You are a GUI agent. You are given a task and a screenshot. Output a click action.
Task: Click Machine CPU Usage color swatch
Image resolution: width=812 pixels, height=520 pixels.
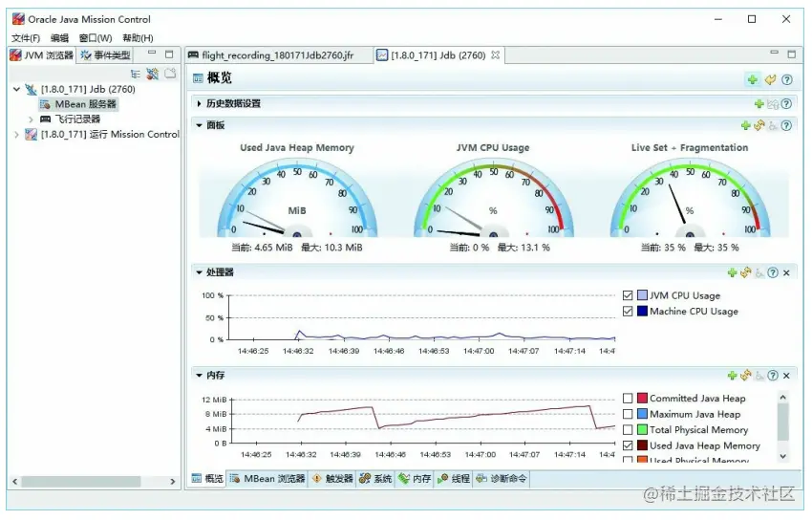pos(642,312)
